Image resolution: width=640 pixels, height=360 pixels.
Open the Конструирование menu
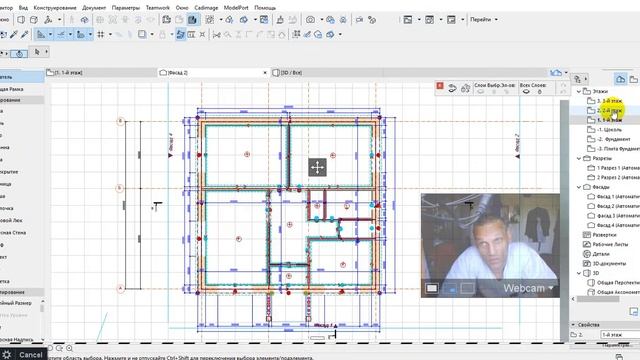[x=55, y=8]
